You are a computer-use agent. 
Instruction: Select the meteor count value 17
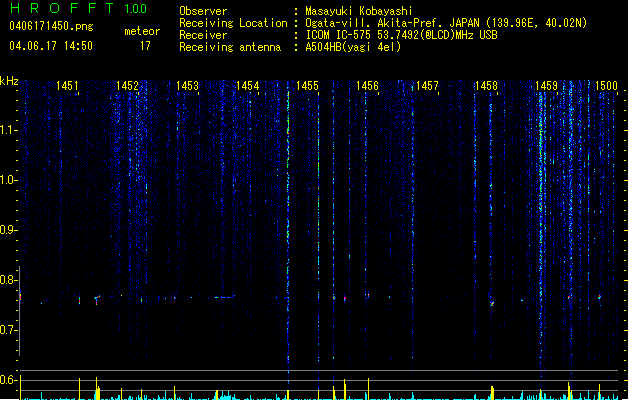pos(145,46)
